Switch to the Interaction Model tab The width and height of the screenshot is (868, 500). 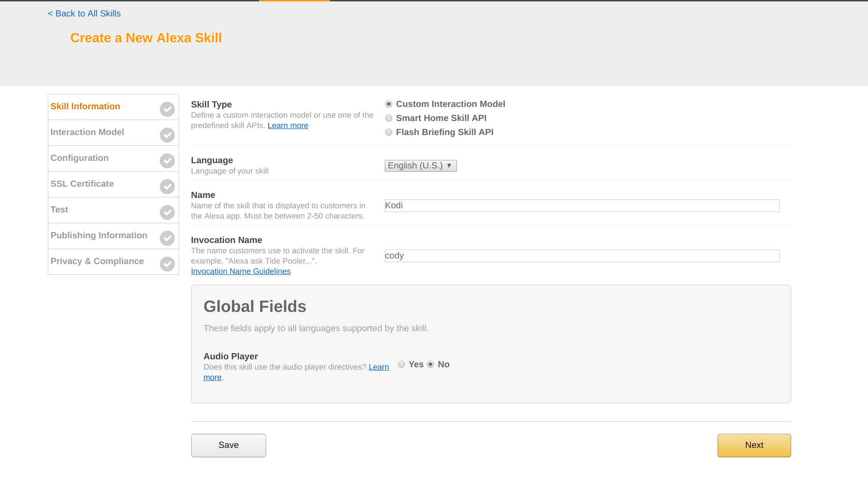87,132
